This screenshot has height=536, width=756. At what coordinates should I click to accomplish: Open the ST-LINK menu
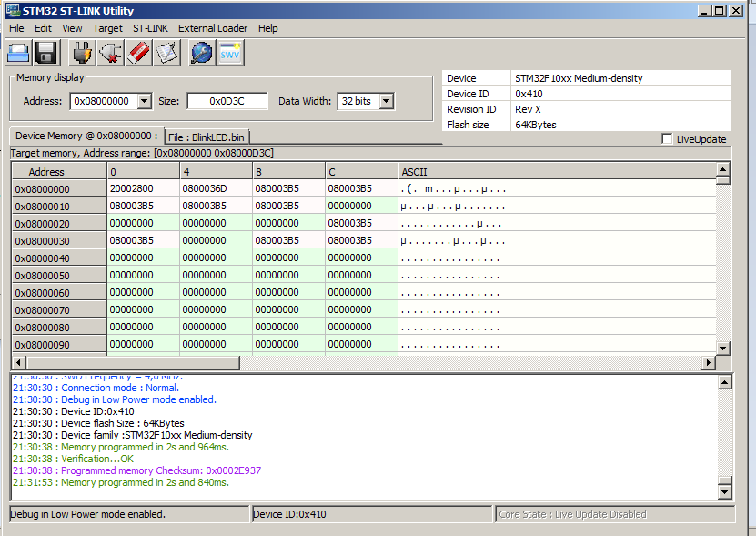point(150,28)
